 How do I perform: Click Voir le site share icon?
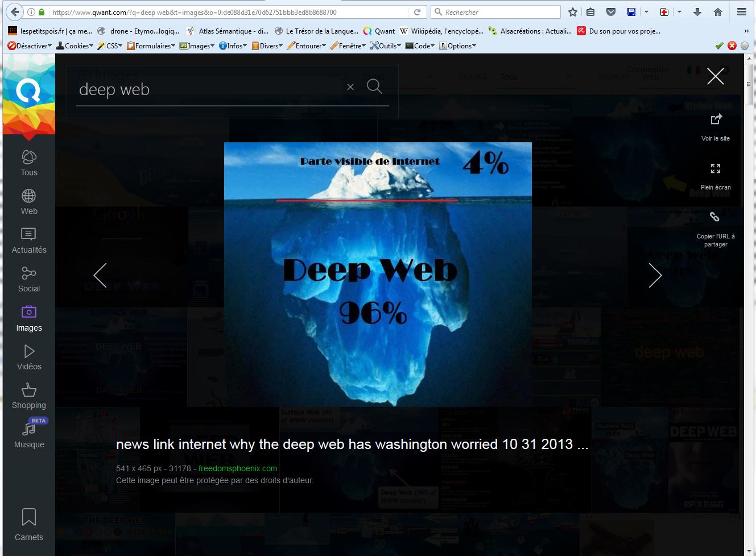click(x=716, y=119)
